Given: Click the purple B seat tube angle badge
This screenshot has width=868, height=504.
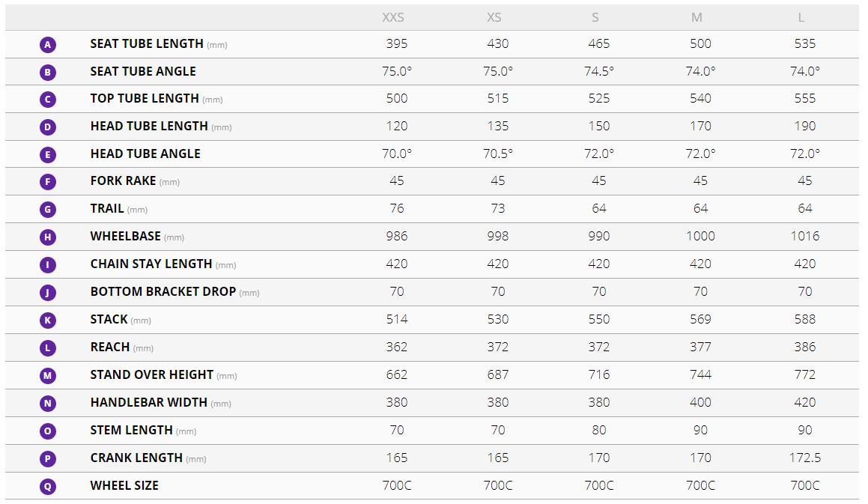Looking at the screenshot, I should (x=48, y=73).
